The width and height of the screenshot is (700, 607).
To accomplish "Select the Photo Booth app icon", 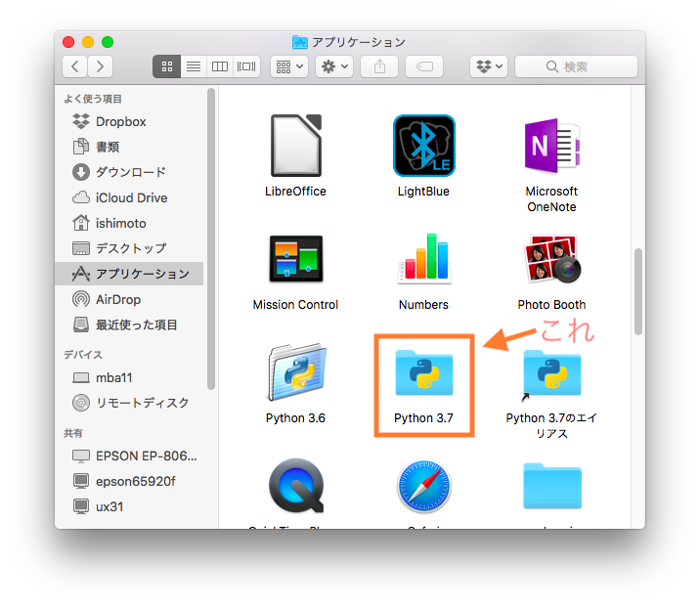I will pos(551,259).
